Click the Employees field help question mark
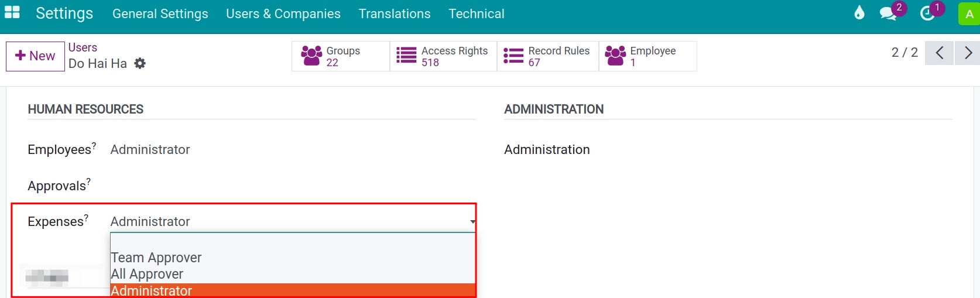980x298 pixels. (94, 145)
